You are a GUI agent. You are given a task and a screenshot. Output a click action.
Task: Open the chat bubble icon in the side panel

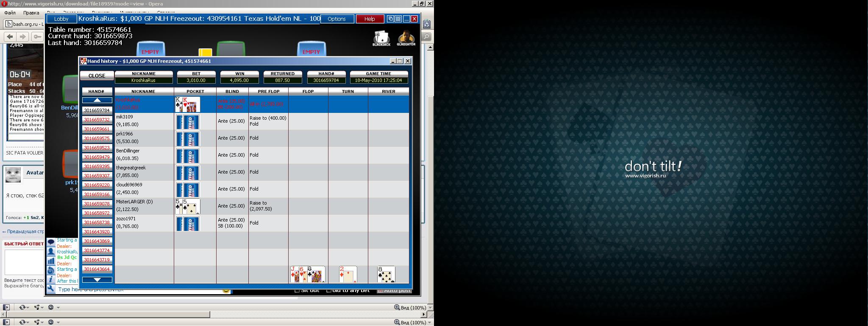51,242
